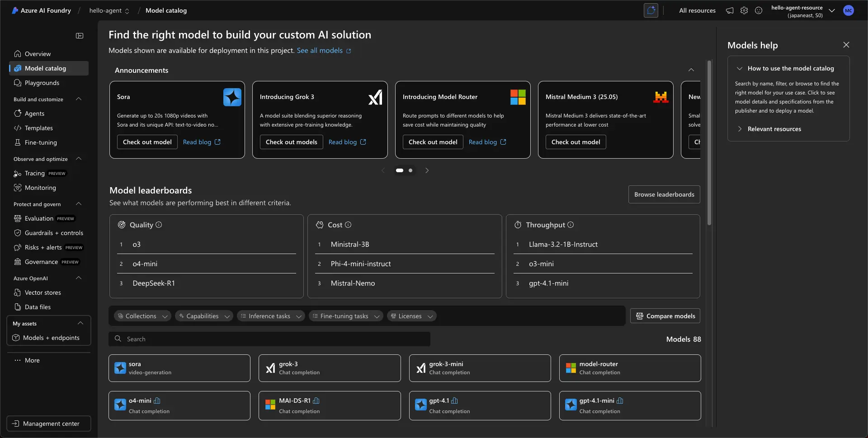Click Check out model on Sora card

(x=147, y=142)
